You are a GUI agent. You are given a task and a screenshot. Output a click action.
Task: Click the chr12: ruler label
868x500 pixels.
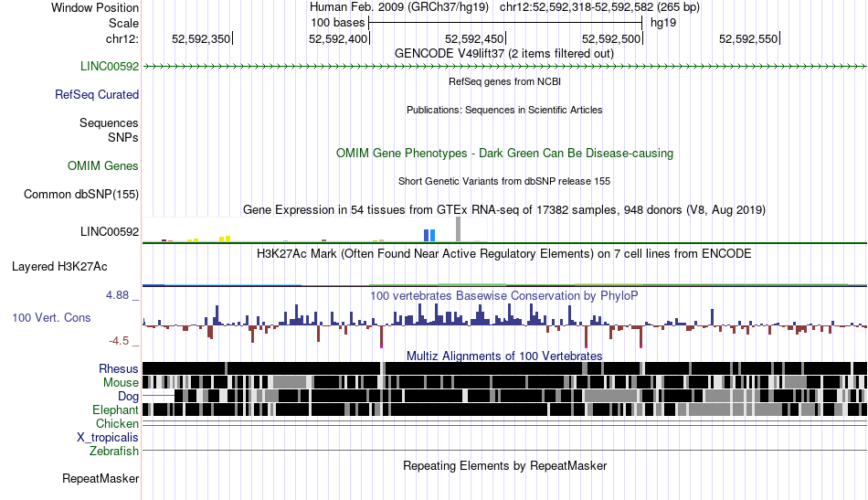pos(122,38)
